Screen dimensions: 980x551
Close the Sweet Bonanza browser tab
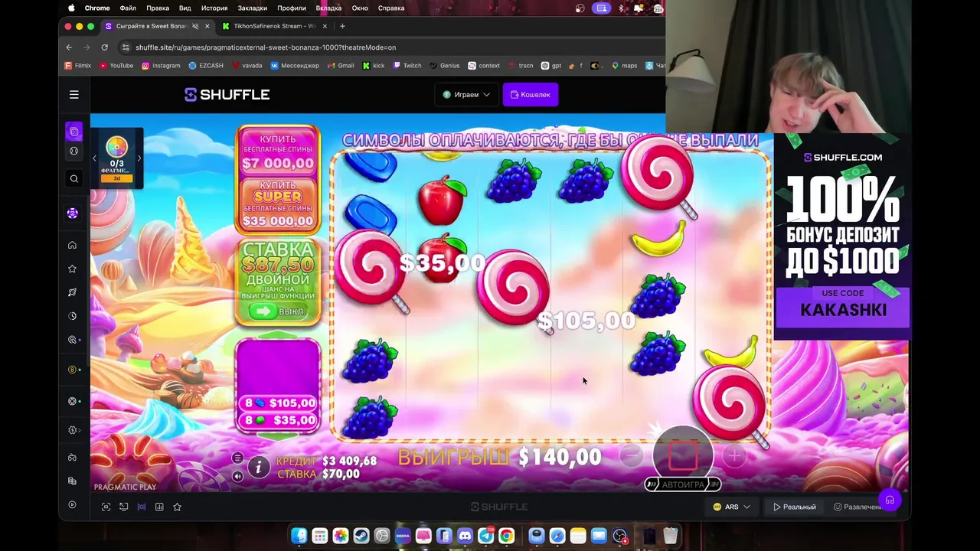pyautogui.click(x=207, y=26)
